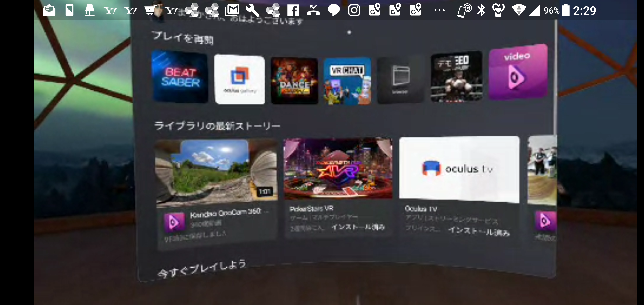Launch the Oculus Gallery app tile
Screen dimensions: 644x305
(x=240, y=79)
